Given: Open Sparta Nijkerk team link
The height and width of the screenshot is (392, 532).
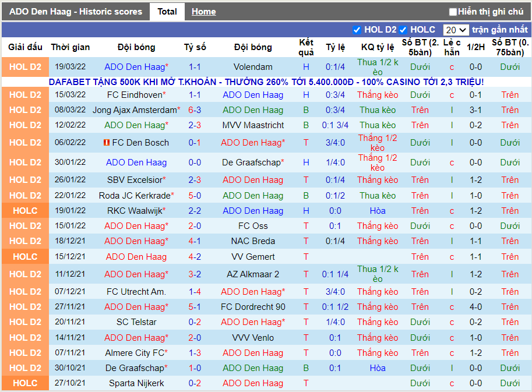Looking at the screenshot, I should click(136, 383).
